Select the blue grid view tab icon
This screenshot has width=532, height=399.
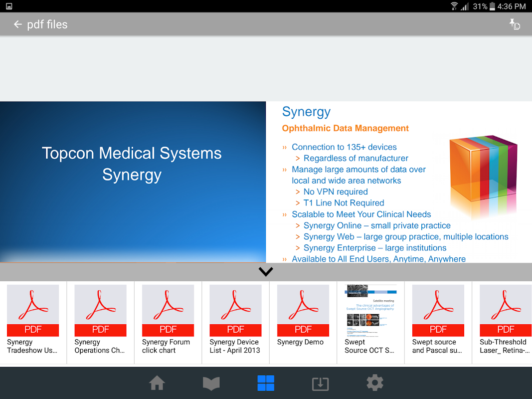click(266, 383)
